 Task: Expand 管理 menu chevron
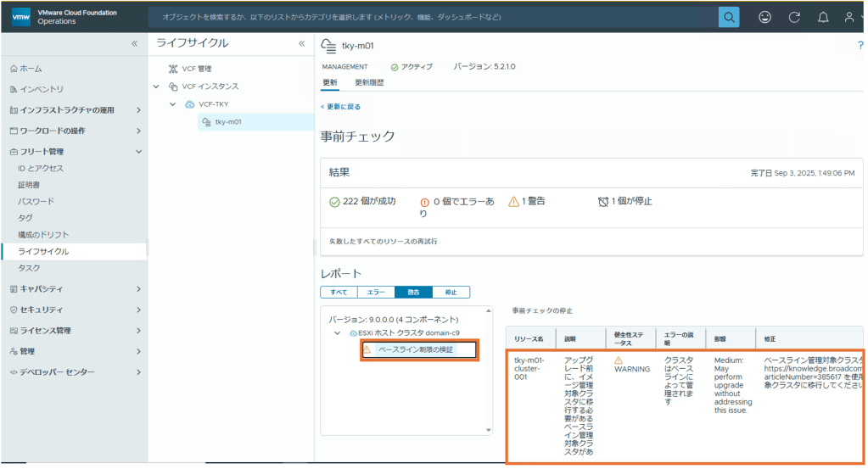[x=138, y=351]
